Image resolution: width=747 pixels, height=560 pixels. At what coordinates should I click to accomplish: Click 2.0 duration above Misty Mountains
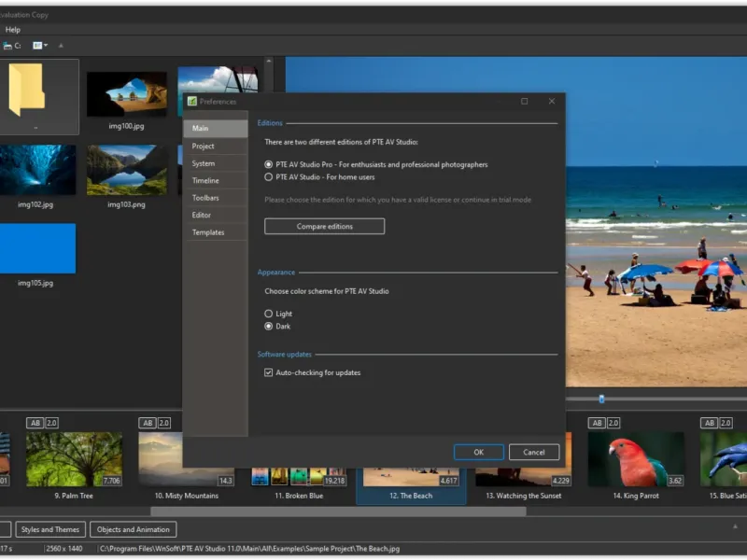coord(164,423)
